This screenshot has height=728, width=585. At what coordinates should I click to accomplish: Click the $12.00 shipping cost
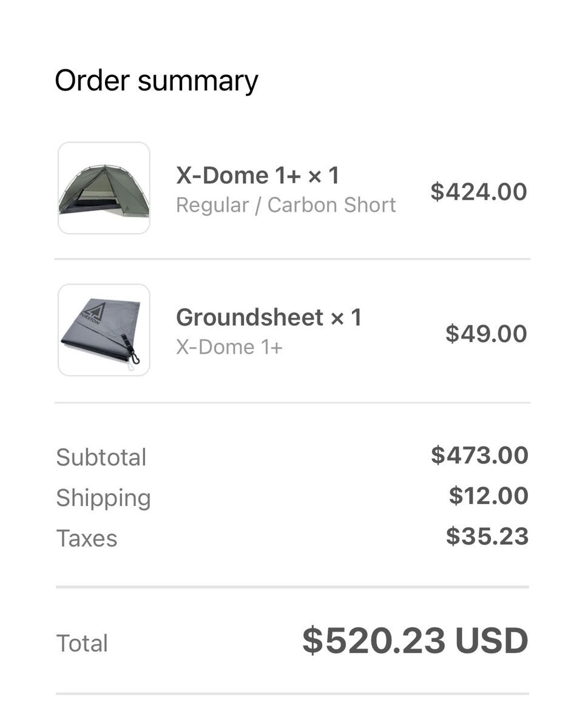tap(489, 496)
